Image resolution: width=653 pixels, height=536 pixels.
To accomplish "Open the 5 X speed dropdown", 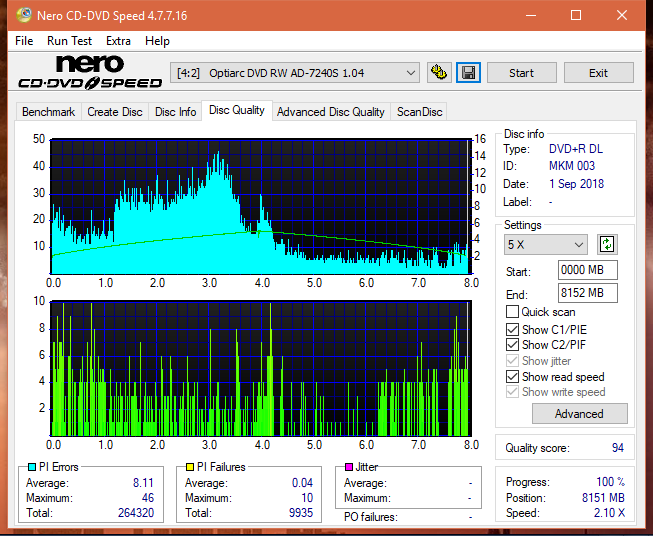I will pos(546,244).
